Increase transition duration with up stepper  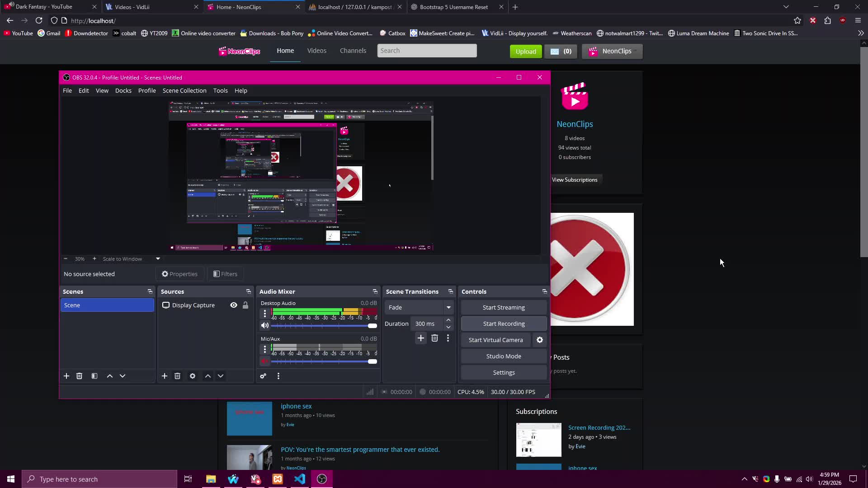pos(448,320)
